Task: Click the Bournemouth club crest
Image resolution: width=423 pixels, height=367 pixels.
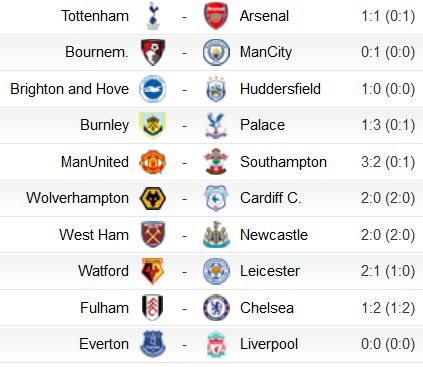Action: (x=153, y=52)
